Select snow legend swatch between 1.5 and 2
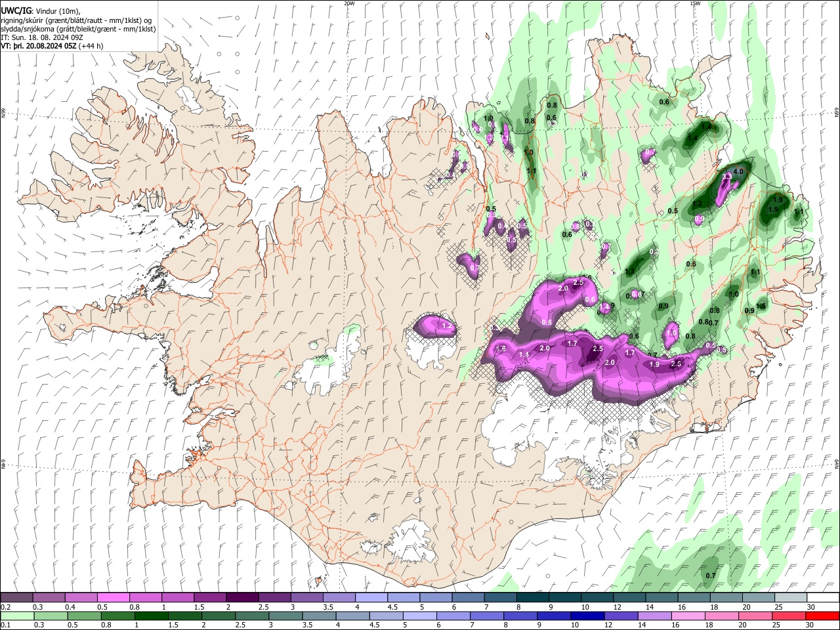 (210, 598)
